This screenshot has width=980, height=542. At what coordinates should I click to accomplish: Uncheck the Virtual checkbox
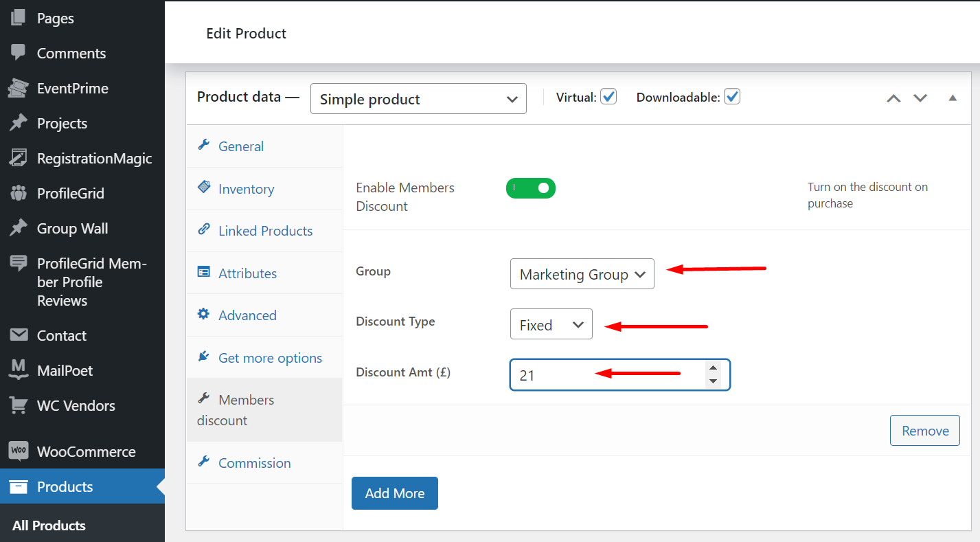click(608, 96)
